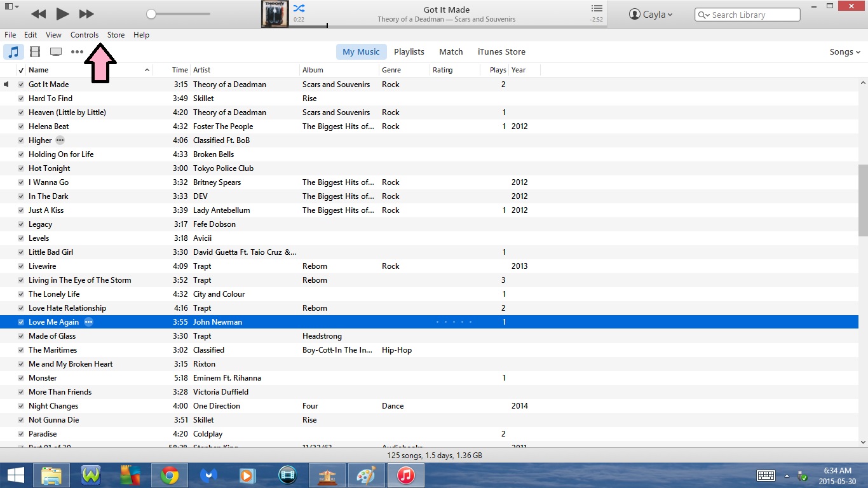Viewport: 868px width, 488px height.
Task: Switch to the My Music tab
Action: click(x=361, y=52)
